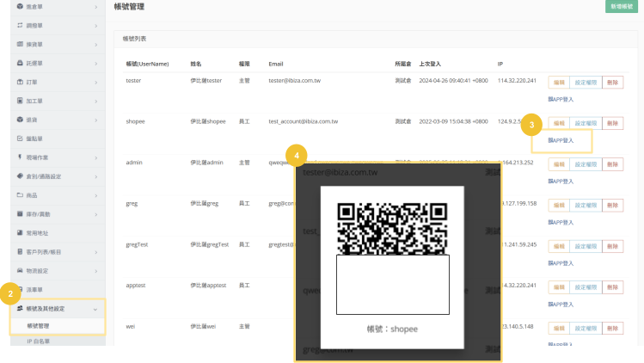Click 編輯 for the admin account

[559, 164]
